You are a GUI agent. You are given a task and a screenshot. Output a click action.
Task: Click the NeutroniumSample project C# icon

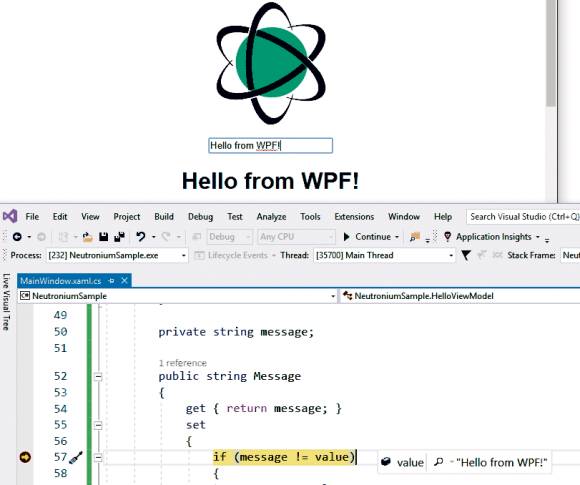25,296
